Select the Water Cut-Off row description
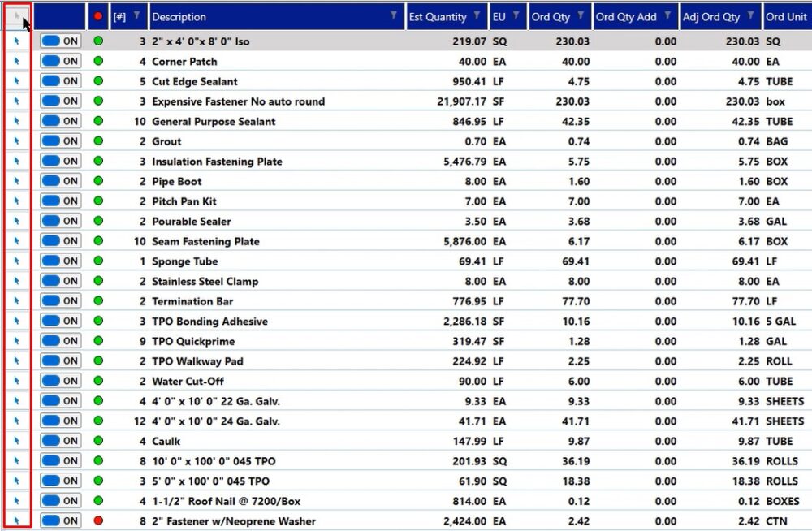 pyautogui.click(x=188, y=382)
